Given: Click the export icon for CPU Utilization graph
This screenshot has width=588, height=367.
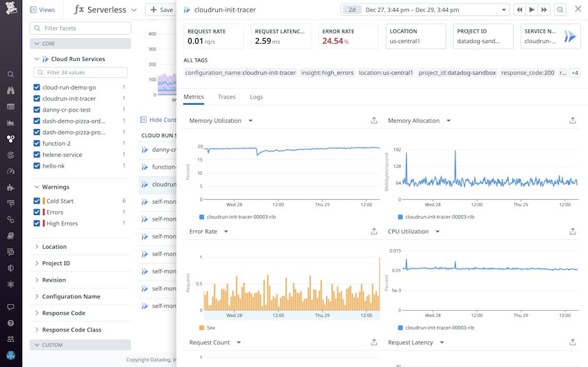Looking at the screenshot, I should [x=572, y=231].
